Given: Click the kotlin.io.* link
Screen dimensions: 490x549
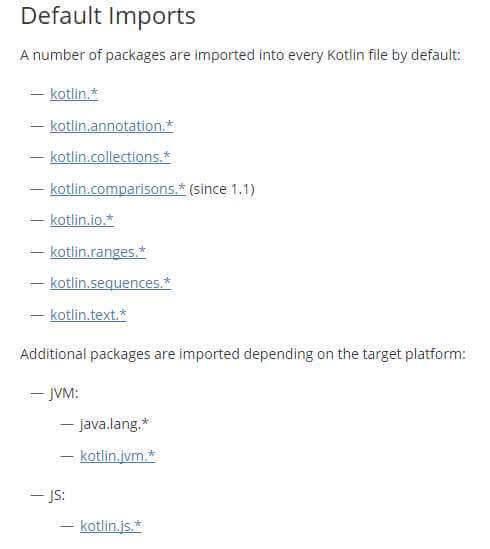Looking at the screenshot, I should (82, 220).
